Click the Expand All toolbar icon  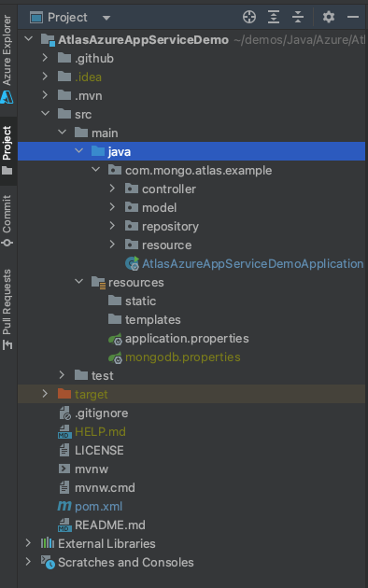pyautogui.click(x=274, y=17)
